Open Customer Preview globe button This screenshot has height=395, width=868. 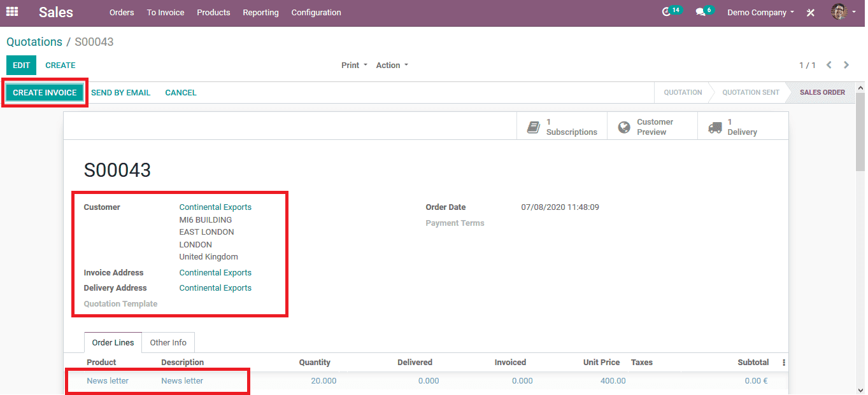653,127
